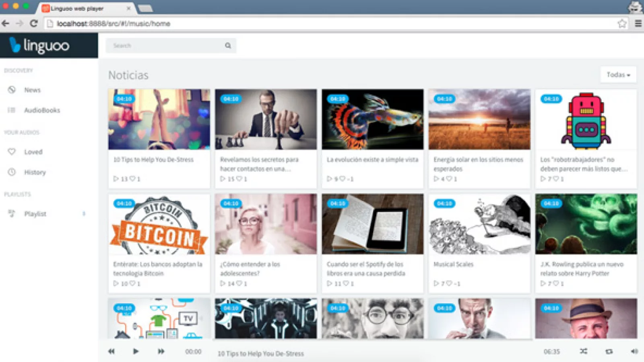Screen dimensions: 644x362
Task: Click play icon under 10 Tips card
Action: point(116,179)
